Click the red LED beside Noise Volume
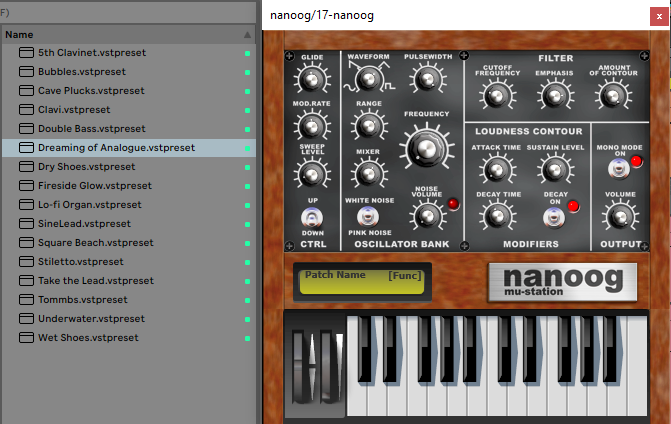 [x=453, y=204]
